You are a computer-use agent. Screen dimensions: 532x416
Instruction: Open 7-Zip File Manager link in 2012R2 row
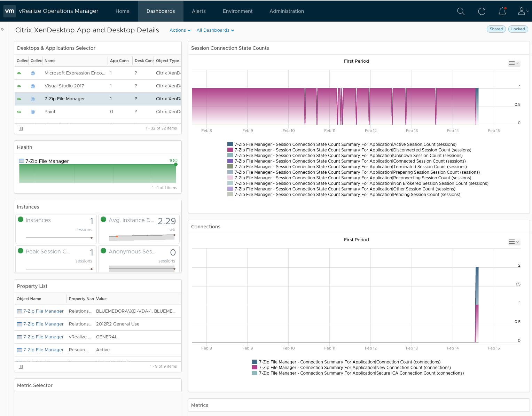[x=44, y=324]
